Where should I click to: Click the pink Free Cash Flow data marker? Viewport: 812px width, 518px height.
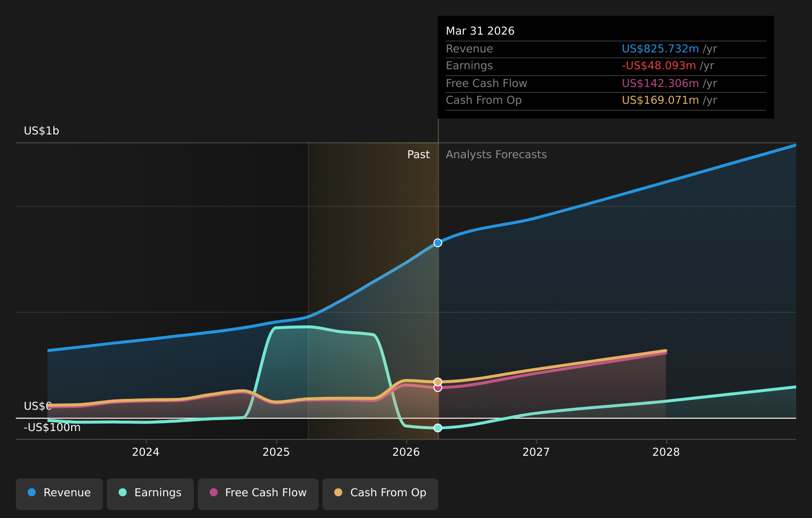438,388
